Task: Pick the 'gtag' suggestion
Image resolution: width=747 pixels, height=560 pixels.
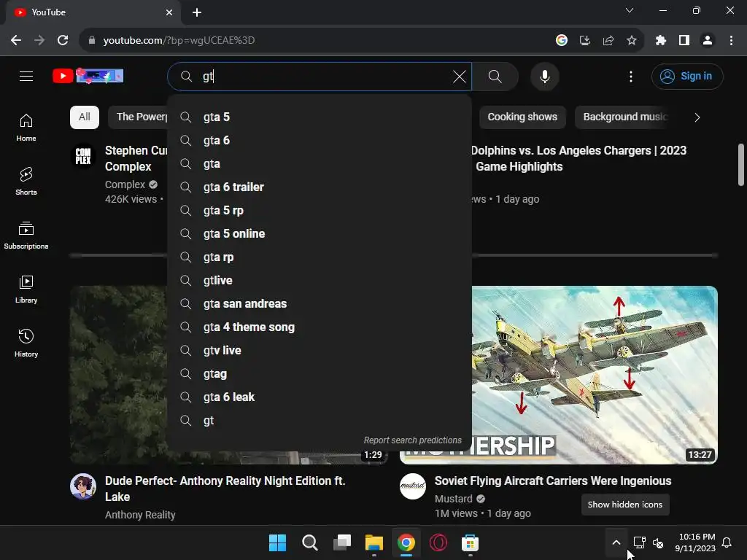Action: 320,374
